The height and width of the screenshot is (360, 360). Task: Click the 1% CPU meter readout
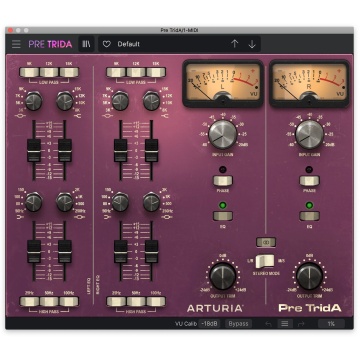tap(331, 324)
